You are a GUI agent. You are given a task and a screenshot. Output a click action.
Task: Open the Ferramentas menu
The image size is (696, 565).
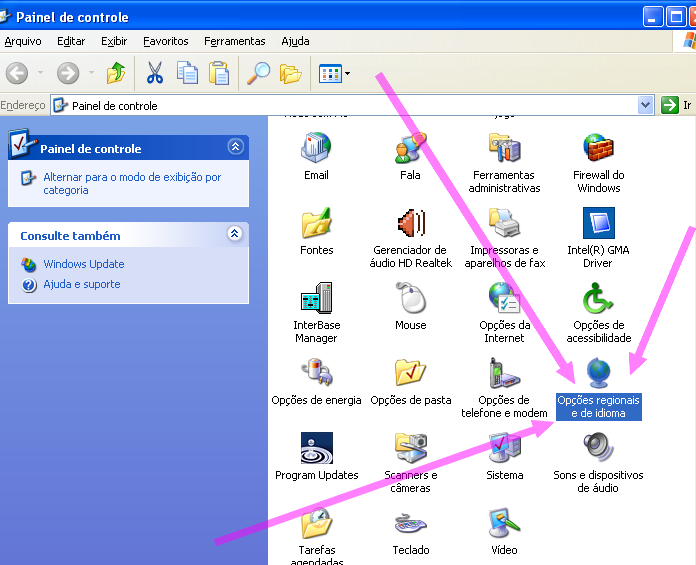point(234,41)
